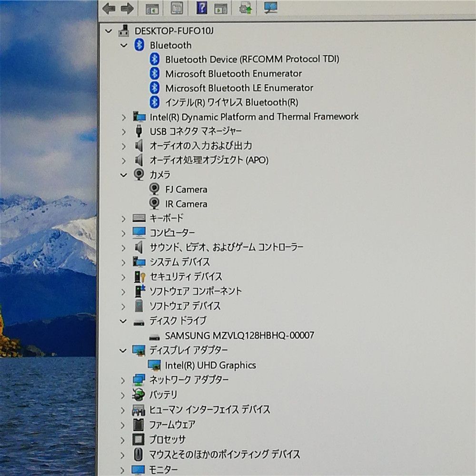Expand the ファームウェア category

point(123,425)
